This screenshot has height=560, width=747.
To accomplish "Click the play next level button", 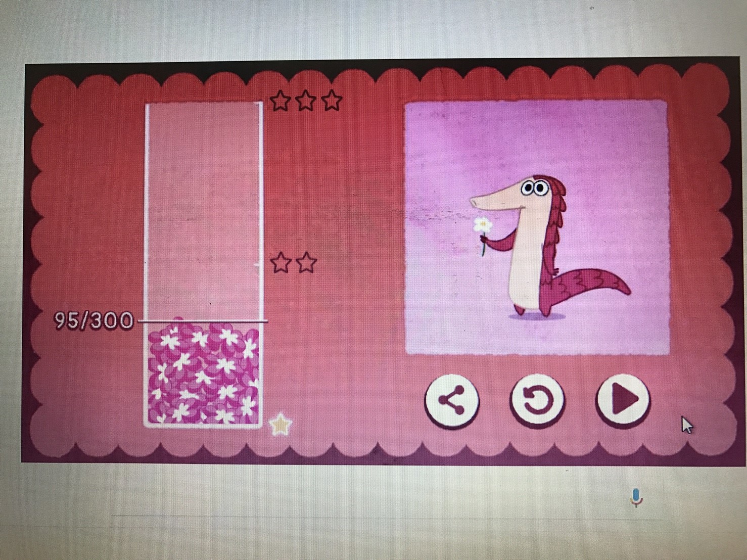I will (x=623, y=400).
